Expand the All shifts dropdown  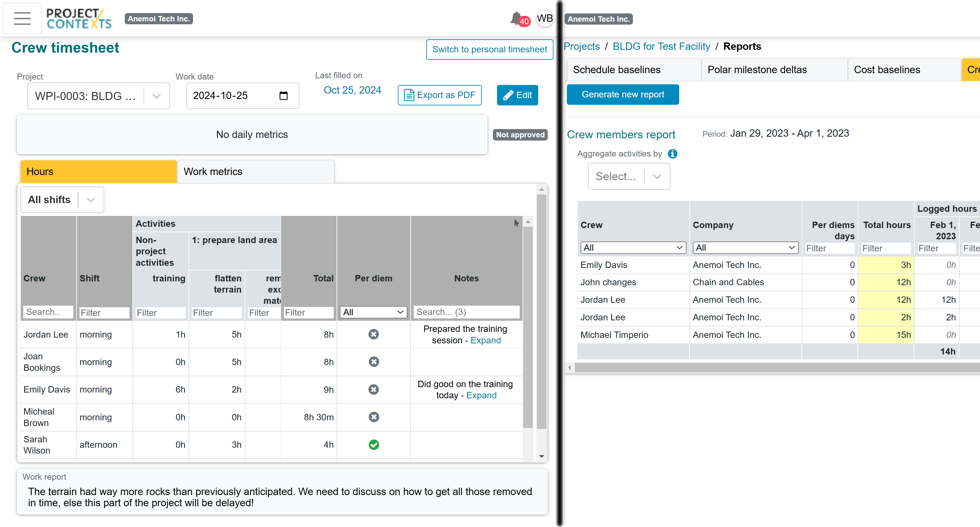tap(90, 200)
